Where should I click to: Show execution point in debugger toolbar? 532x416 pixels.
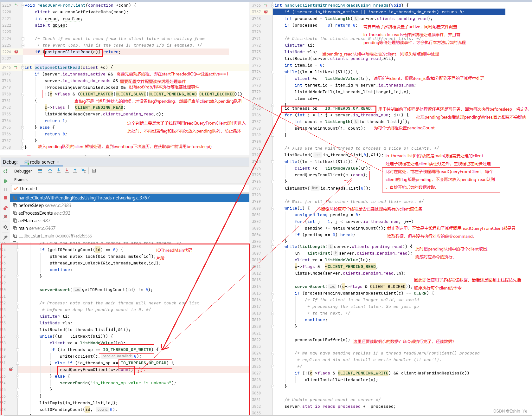pyautogui.click(x=40, y=171)
